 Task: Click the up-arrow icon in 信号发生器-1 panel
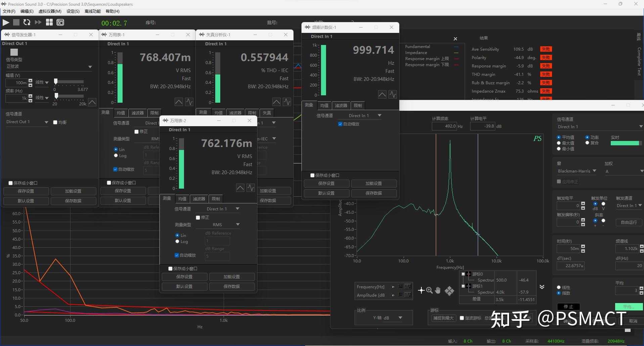click(x=92, y=102)
